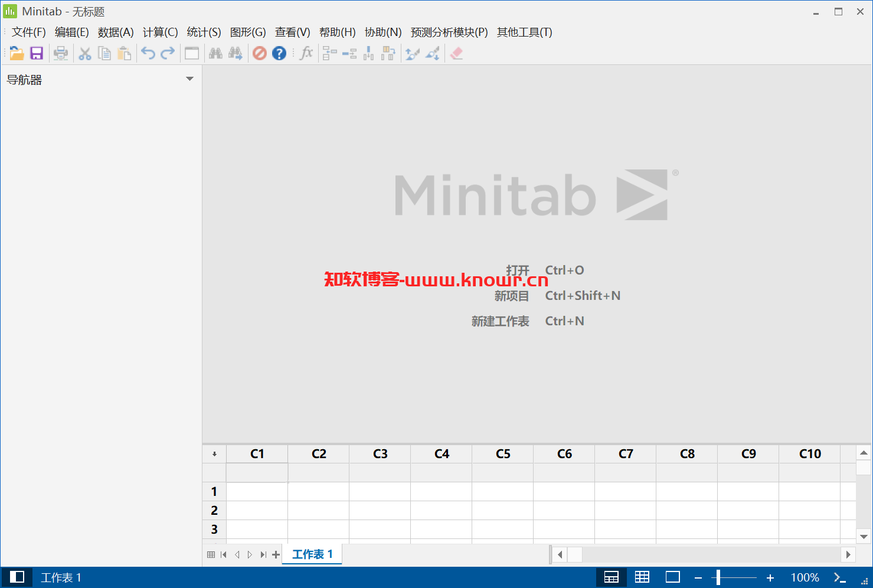Click the second brush arrow toolbar icon

click(x=433, y=53)
